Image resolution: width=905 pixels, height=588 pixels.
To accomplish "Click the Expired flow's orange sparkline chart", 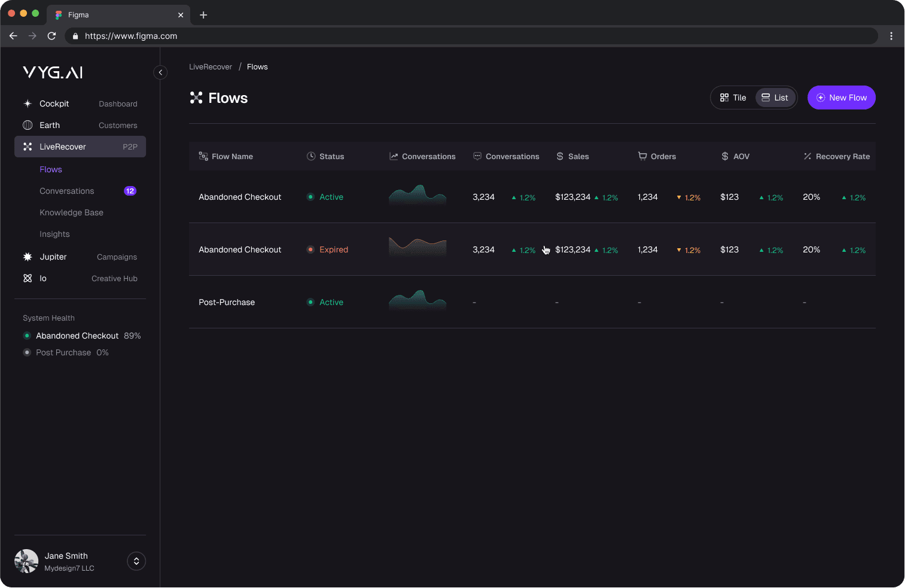I will pos(418,246).
